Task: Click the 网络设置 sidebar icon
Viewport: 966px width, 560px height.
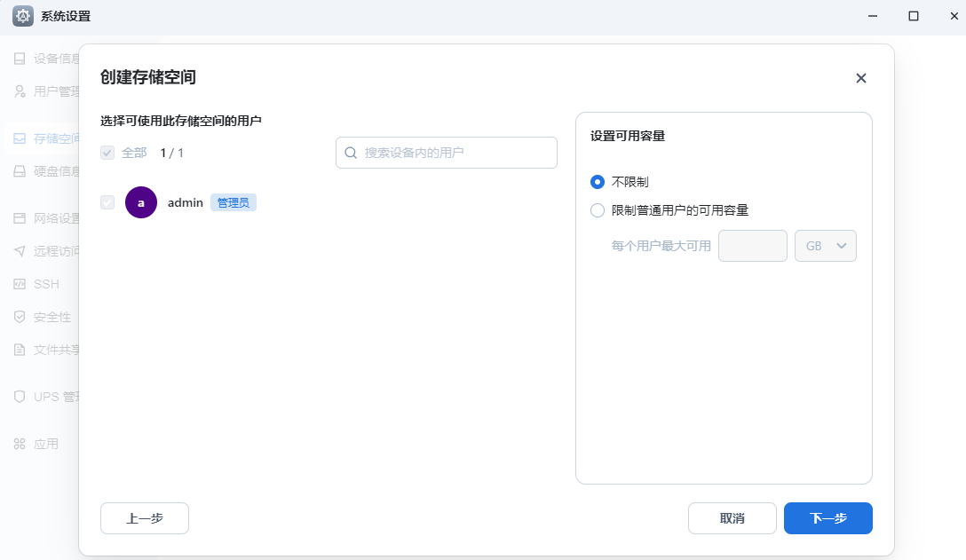Action: [x=20, y=218]
